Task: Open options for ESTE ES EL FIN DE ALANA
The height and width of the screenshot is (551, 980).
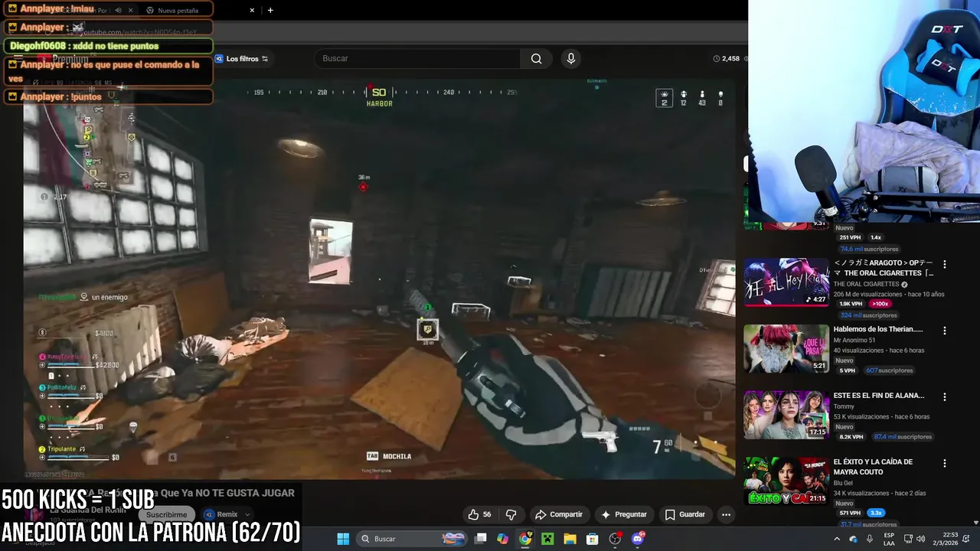Action: tap(944, 397)
